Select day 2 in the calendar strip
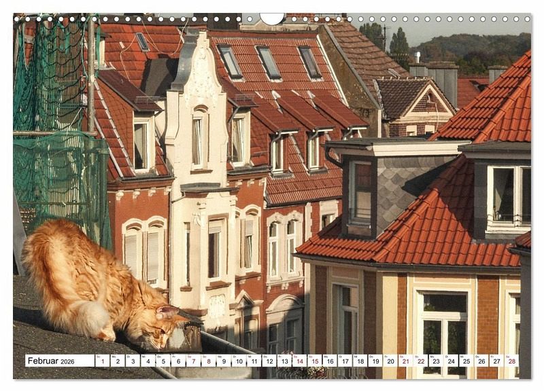 point(118,361)
